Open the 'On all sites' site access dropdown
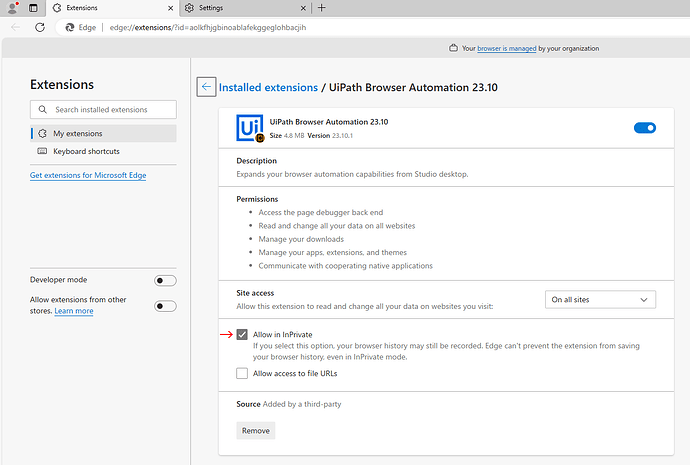The width and height of the screenshot is (690, 465). pos(601,299)
